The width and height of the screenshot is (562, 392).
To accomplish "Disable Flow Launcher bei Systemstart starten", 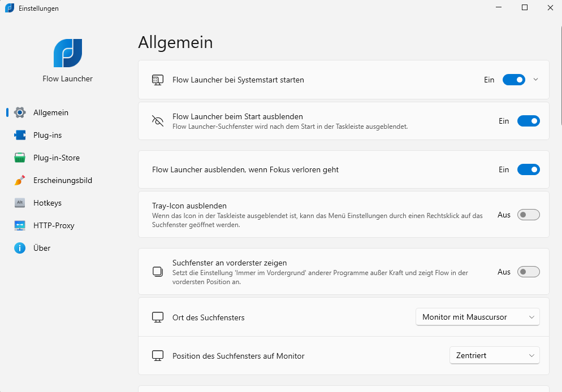I will 513,80.
